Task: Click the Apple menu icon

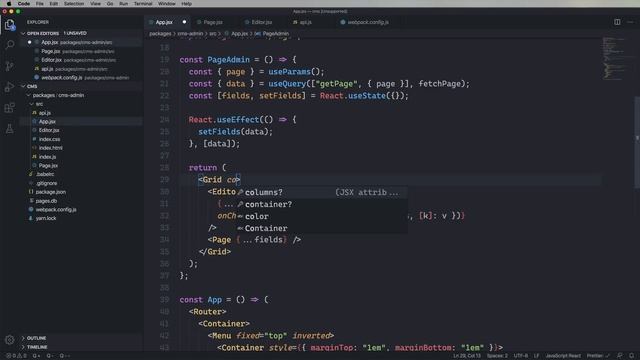Action: [9, 4]
